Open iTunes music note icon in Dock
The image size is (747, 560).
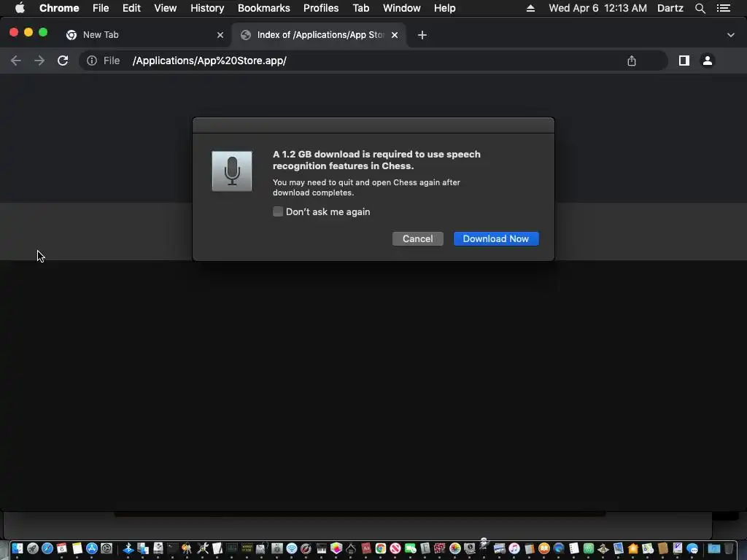click(514, 548)
